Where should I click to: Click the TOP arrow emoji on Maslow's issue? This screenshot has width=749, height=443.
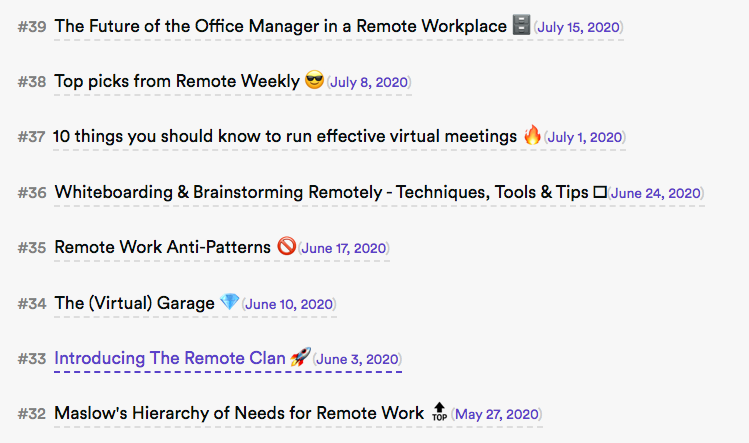(x=439, y=412)
